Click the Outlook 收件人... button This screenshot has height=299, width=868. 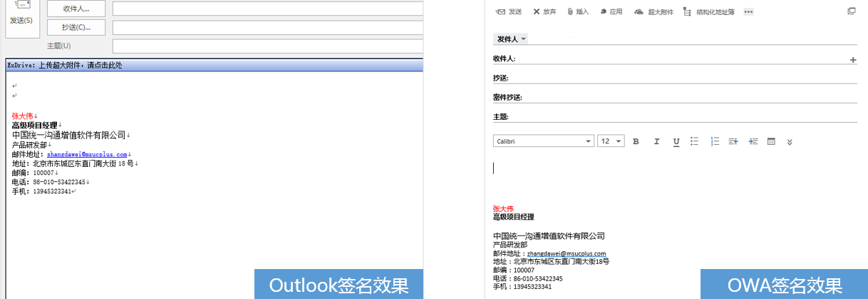(76, 9)
